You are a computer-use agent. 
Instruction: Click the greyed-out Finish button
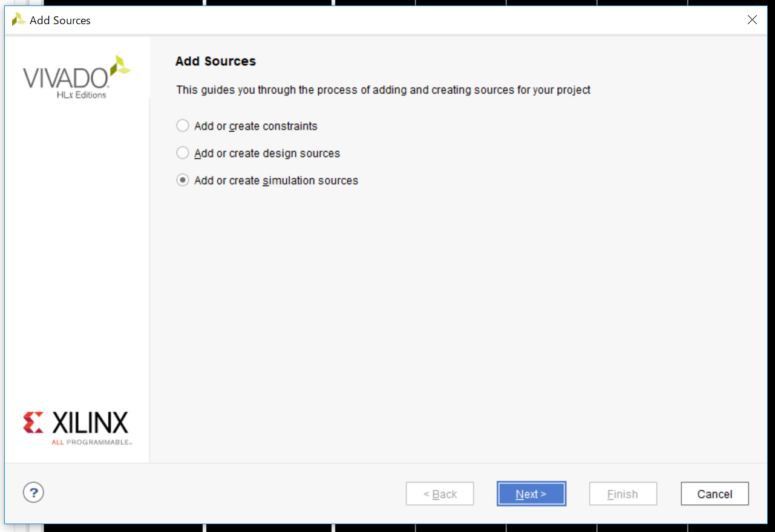(x=623, y=494)
